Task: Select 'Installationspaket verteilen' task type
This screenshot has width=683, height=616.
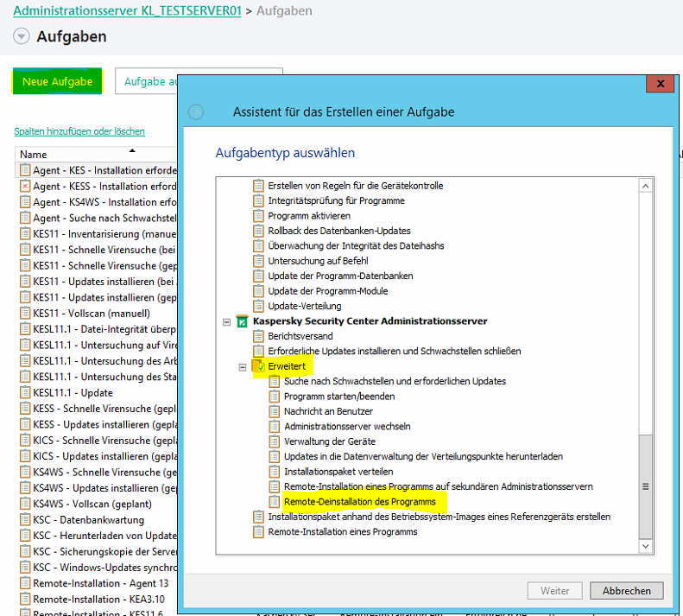Action: [x=338, y=472]
